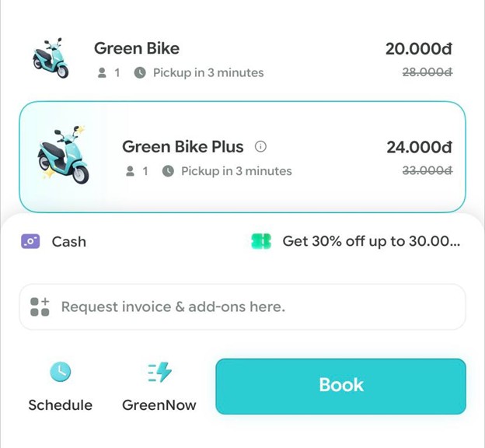Tap the 24.000đ Green Bike Plus price
Image resolution: width=485 pixels, height=448 pixels.
pos(419,146)
